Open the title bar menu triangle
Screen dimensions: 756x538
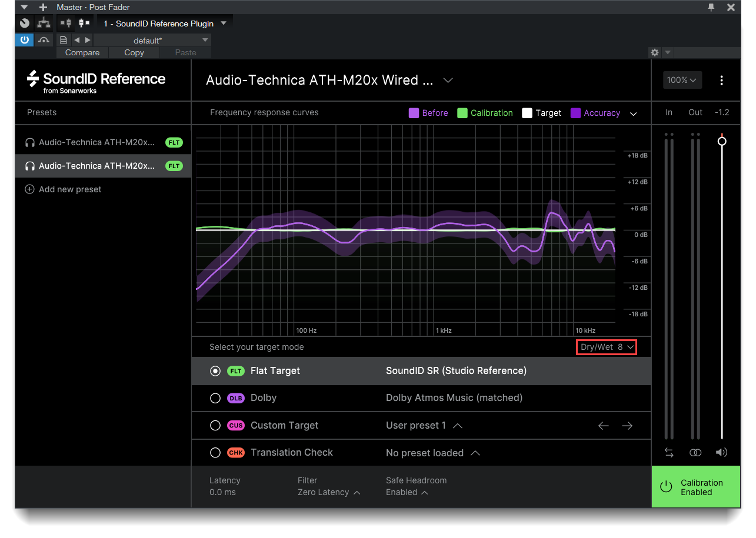click(x=24, y=7)
